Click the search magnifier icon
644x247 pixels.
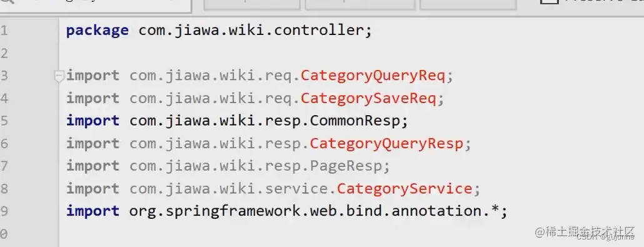click(x=8, y=2)
